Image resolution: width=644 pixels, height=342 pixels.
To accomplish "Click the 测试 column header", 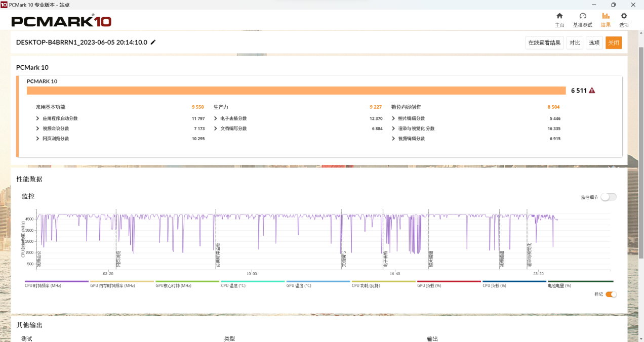I will tap(27, 338).
